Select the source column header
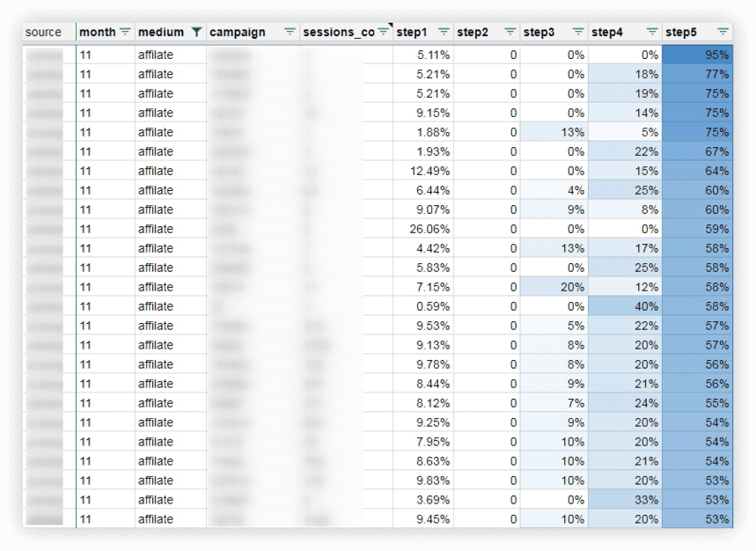The width and height of the screenshot is (756, 551). (x=49, y=33)
